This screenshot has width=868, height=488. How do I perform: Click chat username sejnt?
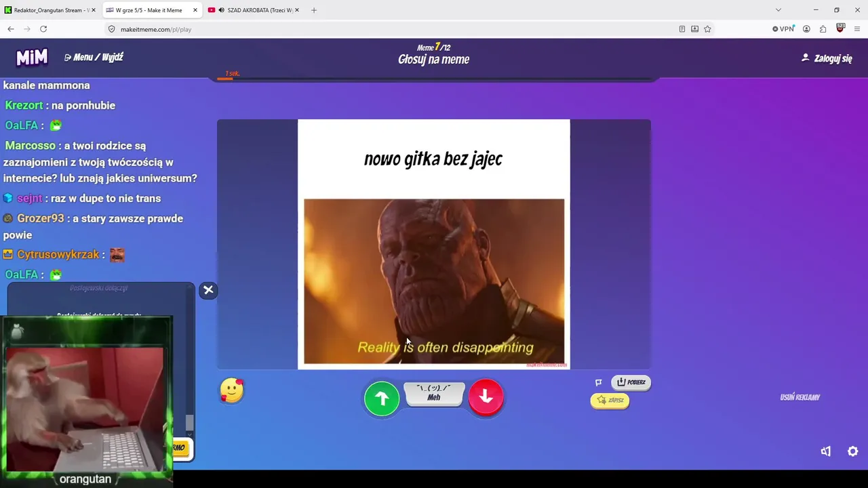(x=30, y=199)
